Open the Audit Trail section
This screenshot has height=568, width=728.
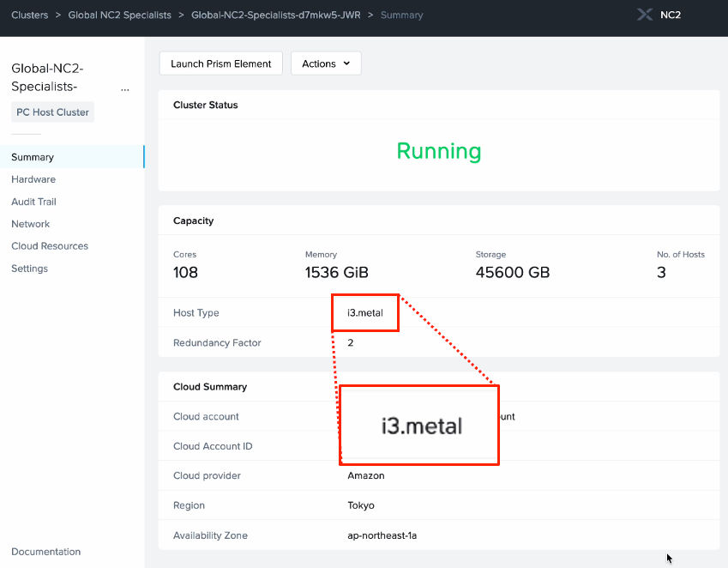[33, 202]
